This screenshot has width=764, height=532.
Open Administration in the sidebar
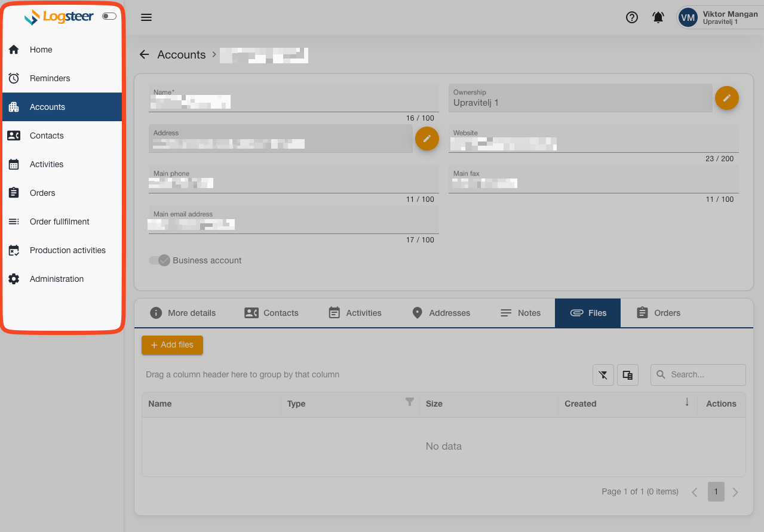click(57, 279)
